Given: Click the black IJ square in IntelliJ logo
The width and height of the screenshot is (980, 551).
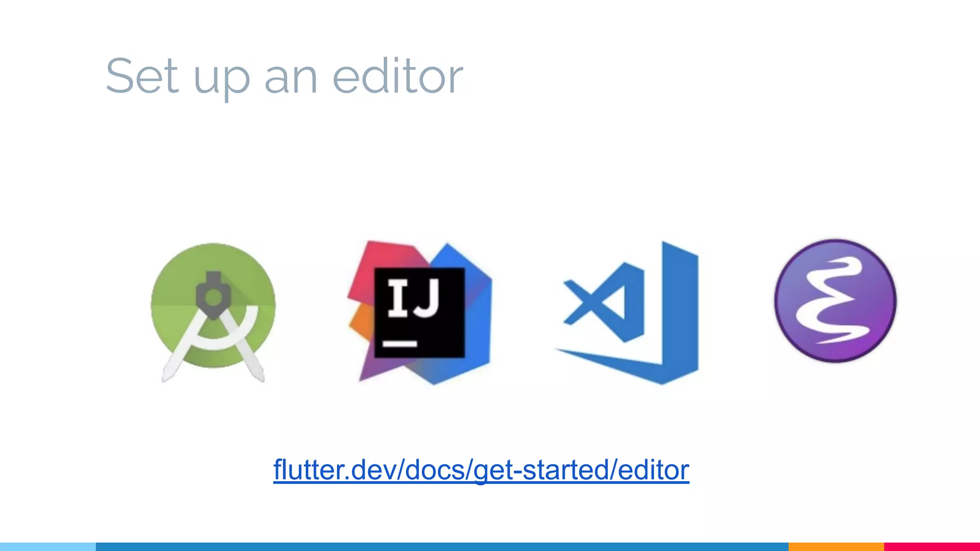Looking at the screenshot, I should [419, 312].
